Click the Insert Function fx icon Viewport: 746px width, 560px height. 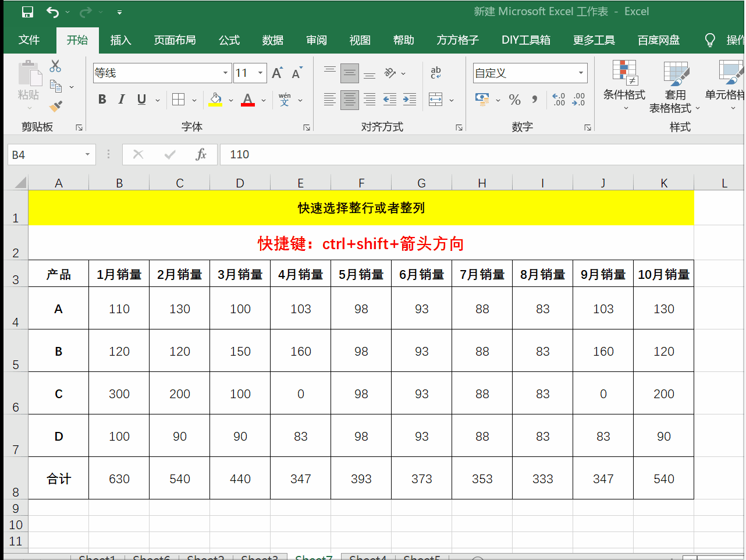click(201, 154)
